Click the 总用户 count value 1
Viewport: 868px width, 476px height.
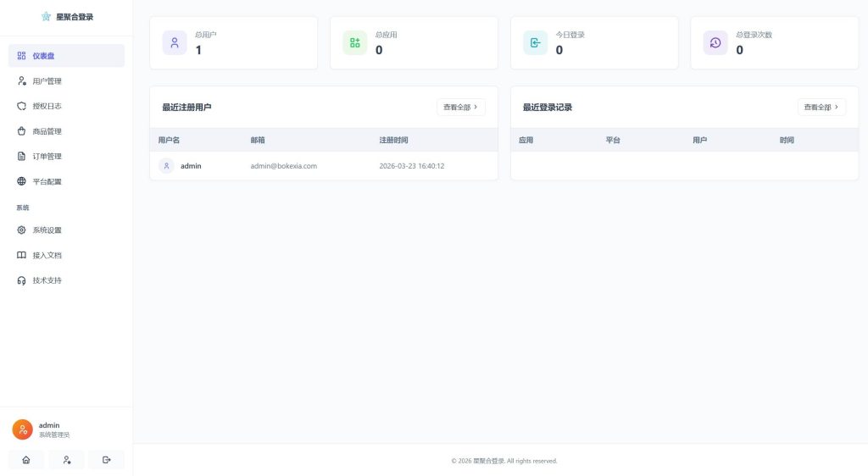coord(198,50)
